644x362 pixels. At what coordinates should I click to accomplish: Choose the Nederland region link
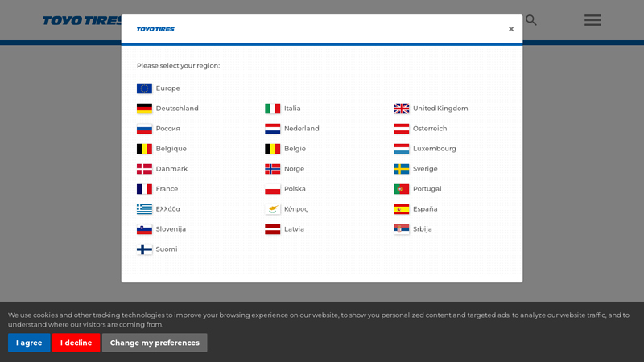(301, 129)
